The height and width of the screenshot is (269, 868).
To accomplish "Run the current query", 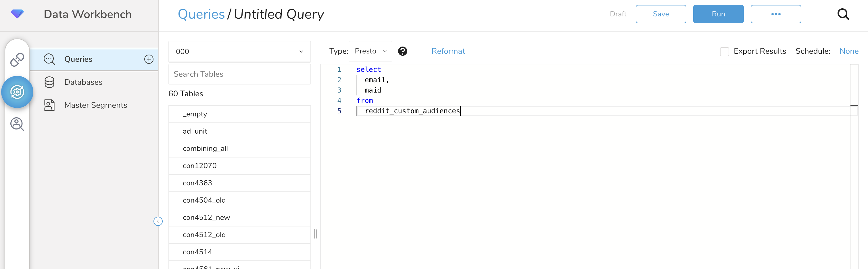I will coord(718,14).
